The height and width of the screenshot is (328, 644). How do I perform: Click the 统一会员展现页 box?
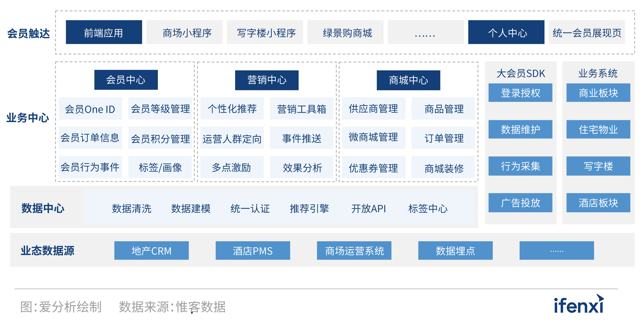pyautogui.click(x=587, y=32)
